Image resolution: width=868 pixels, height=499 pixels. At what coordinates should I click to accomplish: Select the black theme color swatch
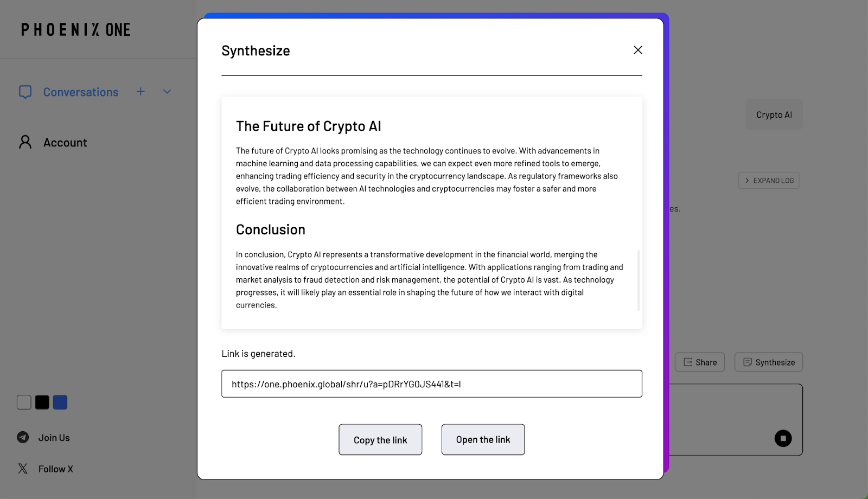coord(42,402)
